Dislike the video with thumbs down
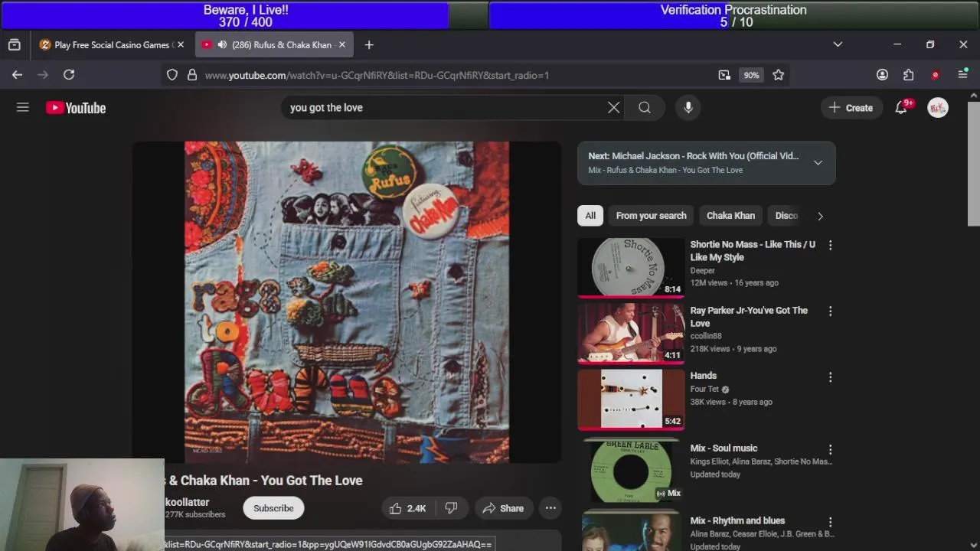This screenshot has width=980, height=551. 451,508
